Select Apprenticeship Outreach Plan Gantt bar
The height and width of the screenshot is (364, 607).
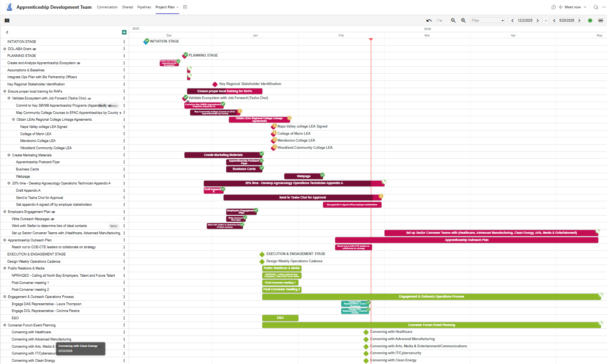pyautogui.click(x=467, y=240)
